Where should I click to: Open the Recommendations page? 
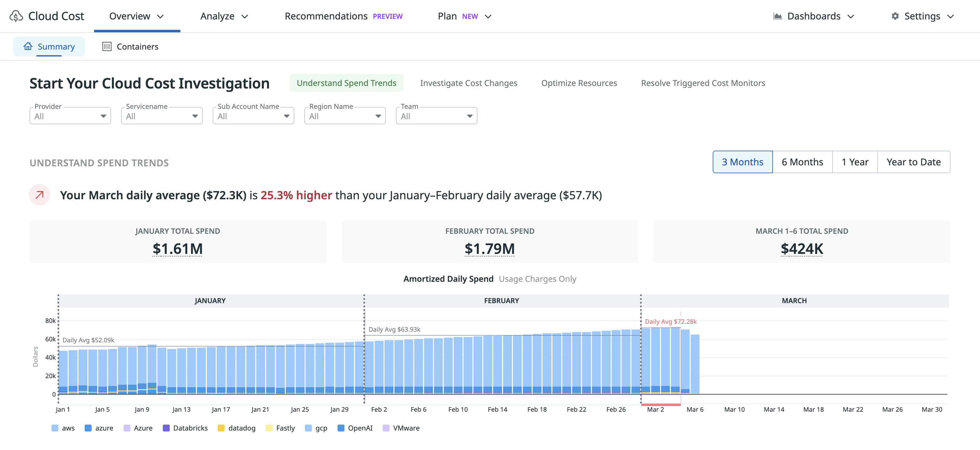tap(327, 16)
